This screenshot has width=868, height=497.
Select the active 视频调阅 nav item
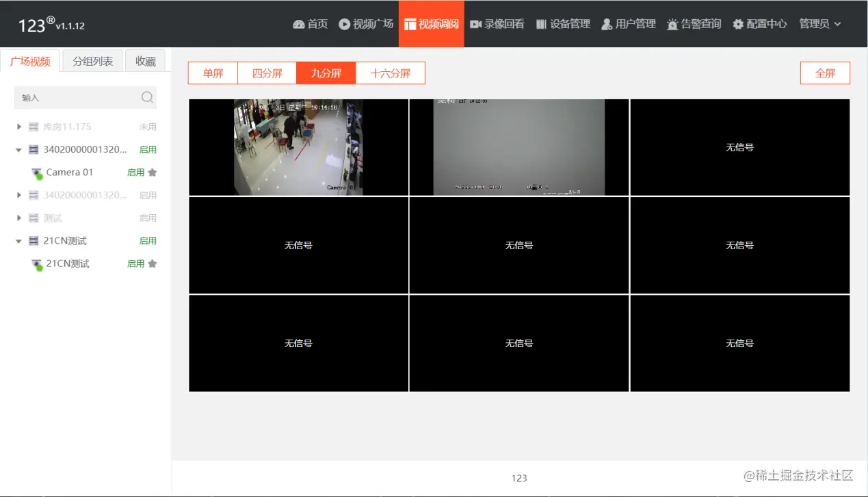431,24
